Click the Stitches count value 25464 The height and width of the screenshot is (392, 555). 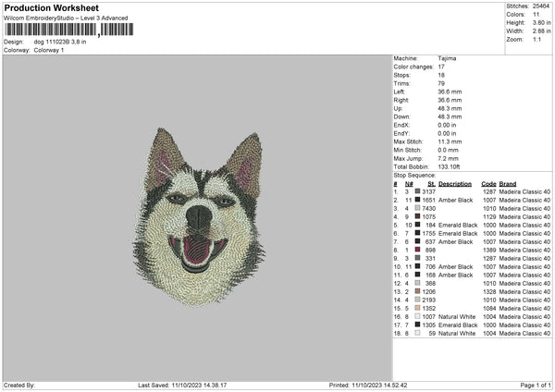541,6
